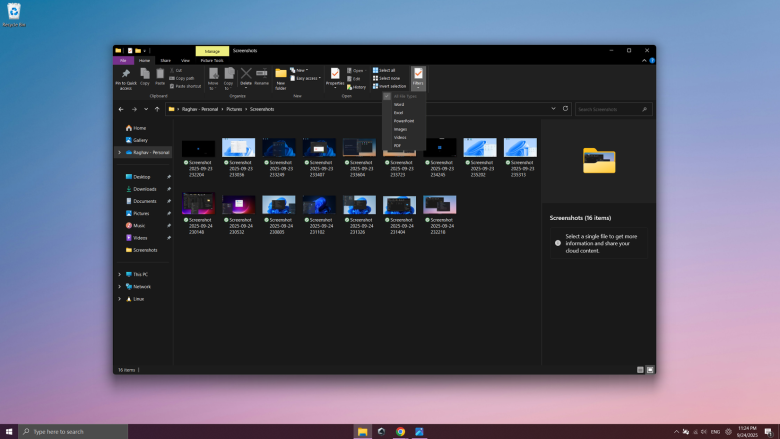Open Chrome from the taskbar

pos(400,431)
